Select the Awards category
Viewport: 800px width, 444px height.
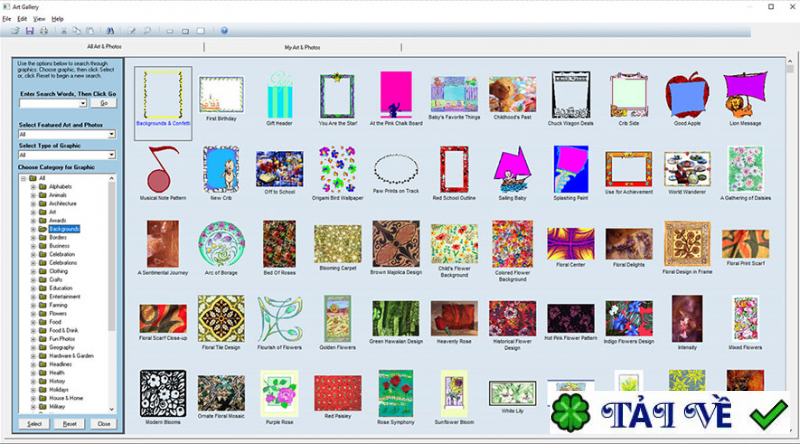point(58,220)
